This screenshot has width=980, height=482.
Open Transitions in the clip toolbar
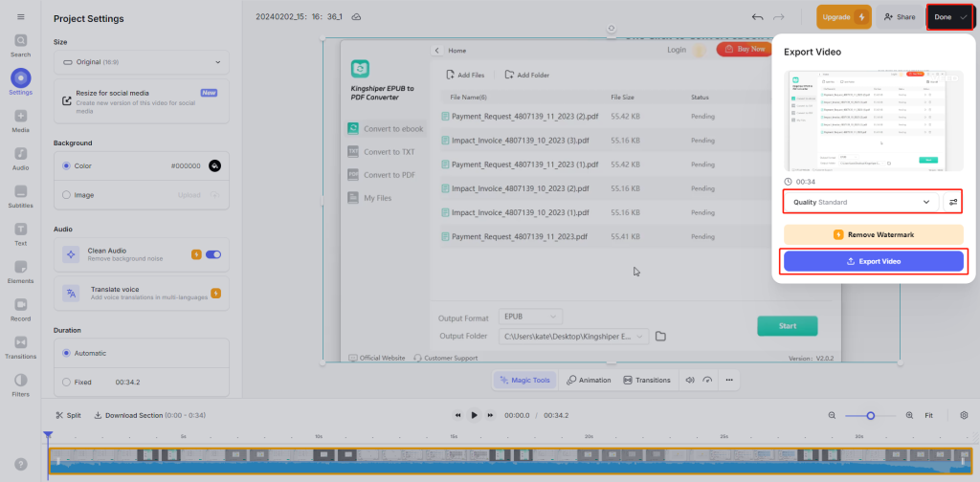point(646,380)
